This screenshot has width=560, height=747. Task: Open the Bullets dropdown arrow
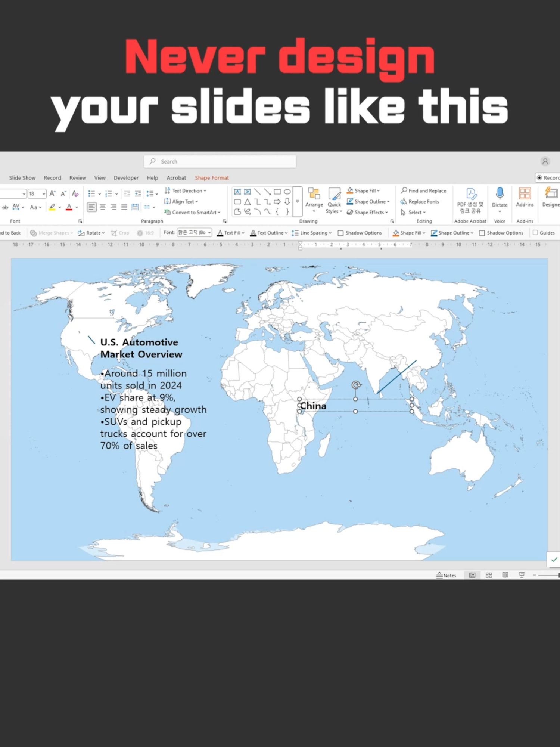99,194
